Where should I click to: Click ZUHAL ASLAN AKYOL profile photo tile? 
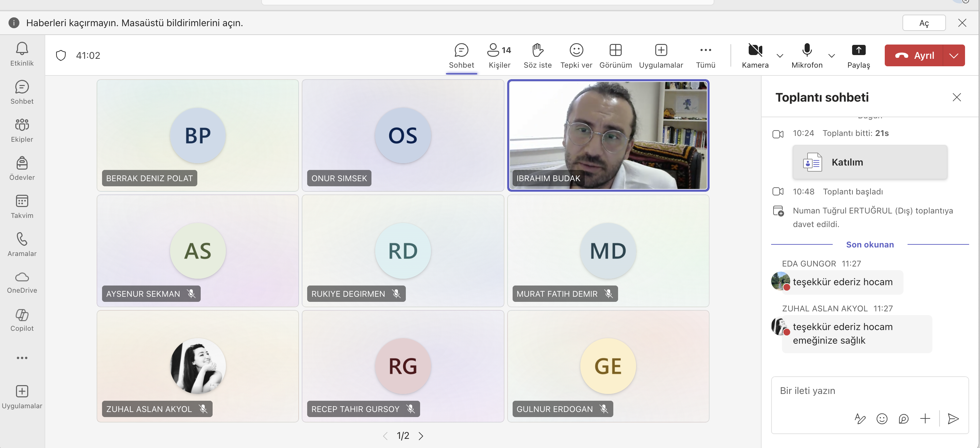(197, 366)
